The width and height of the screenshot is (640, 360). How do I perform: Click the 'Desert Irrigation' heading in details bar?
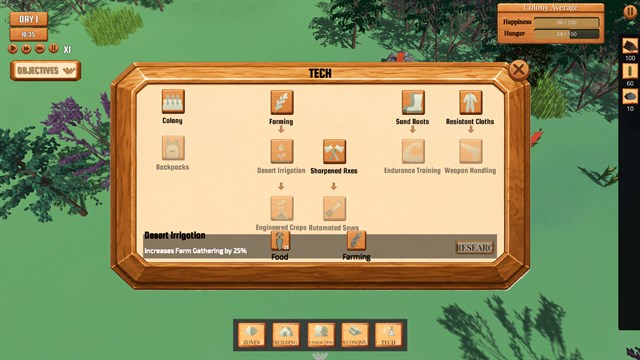(x=175, y=236)
